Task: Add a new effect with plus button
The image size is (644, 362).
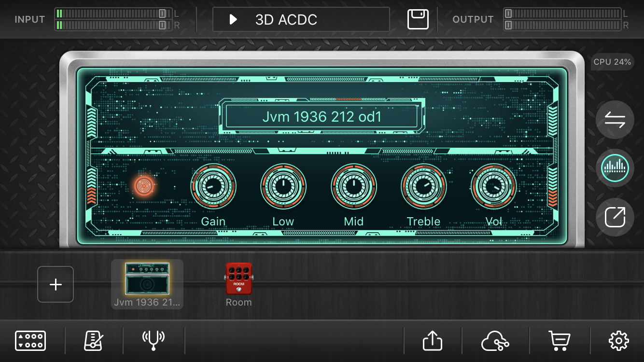Action: point(56,284)
